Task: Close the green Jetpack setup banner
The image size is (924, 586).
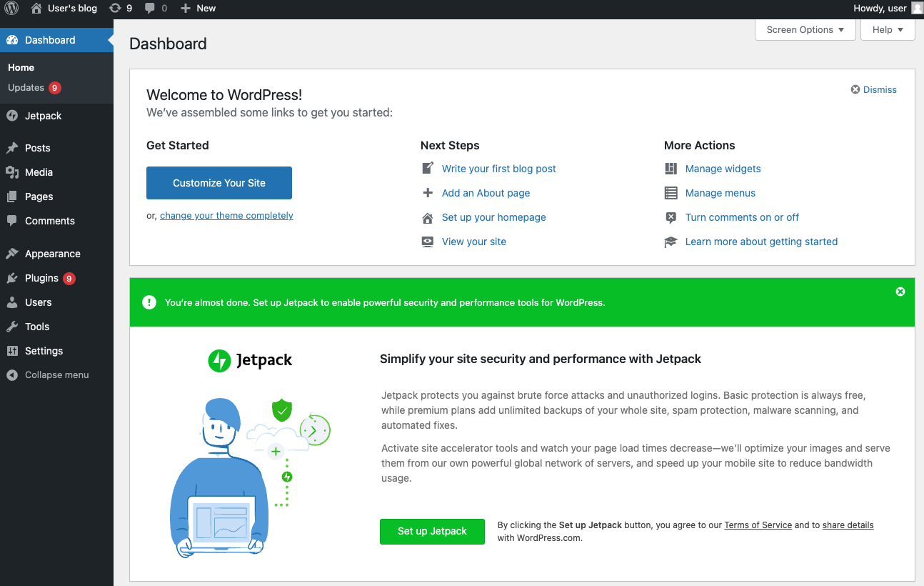Action: 900,291
